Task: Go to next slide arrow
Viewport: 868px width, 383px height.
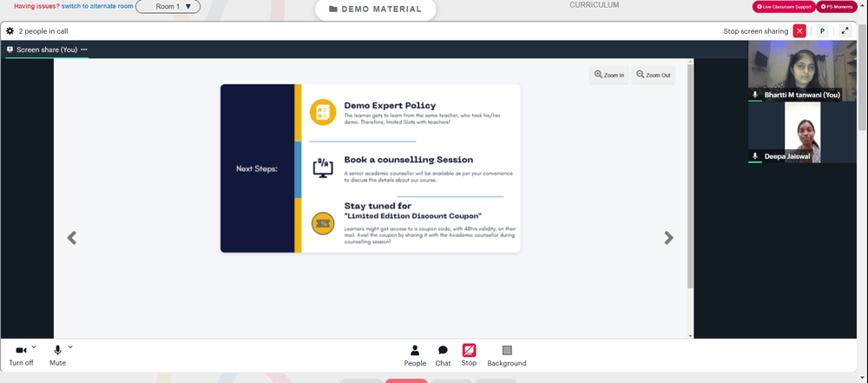Action: 668,238
